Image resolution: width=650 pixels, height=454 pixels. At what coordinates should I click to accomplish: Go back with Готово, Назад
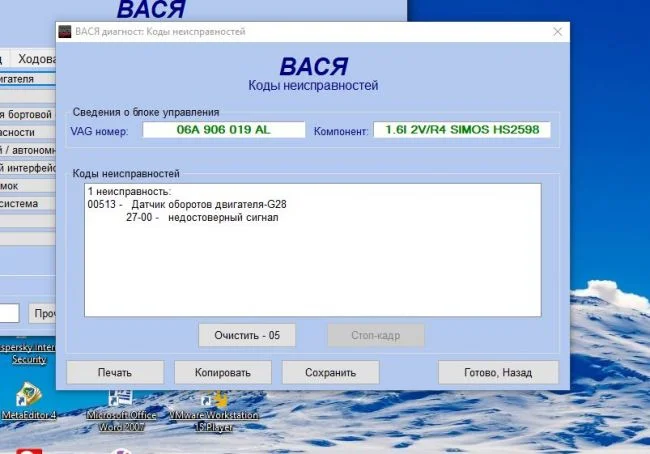pyautogui.click(x=498, y=372)
